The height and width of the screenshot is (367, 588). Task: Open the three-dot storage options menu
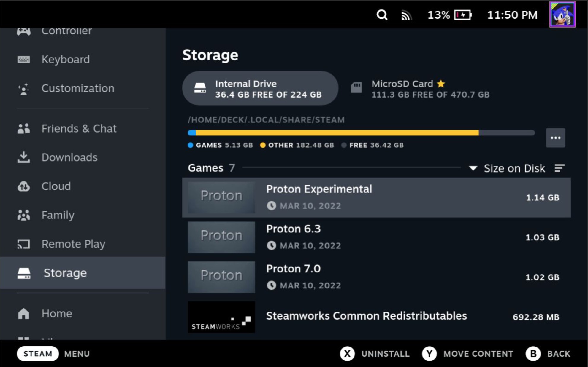coord(556,137)
